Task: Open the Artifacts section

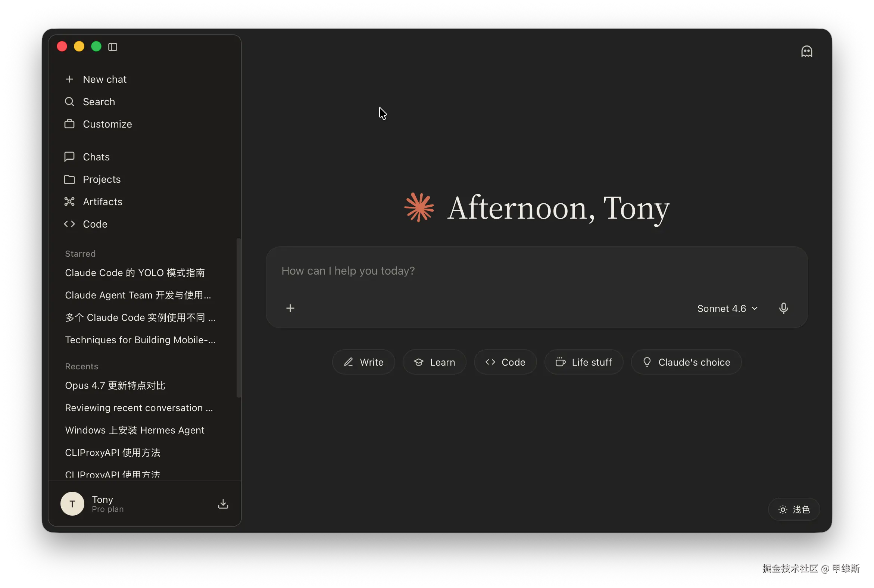Action: [x=102, y=202]
